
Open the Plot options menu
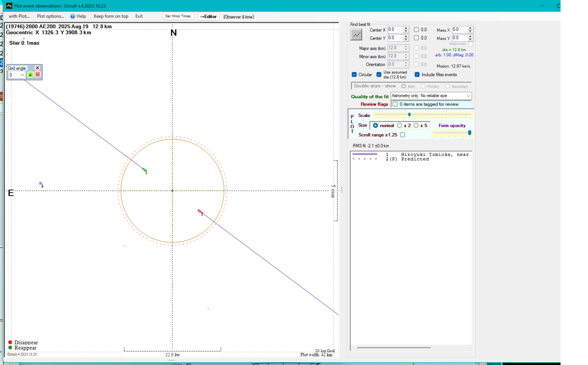50,16
